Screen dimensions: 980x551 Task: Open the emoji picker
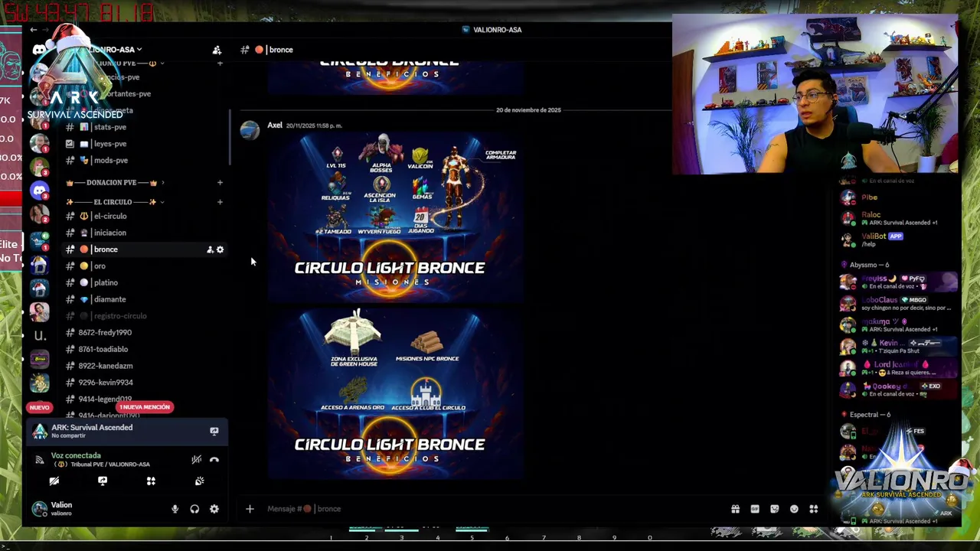pyautogui.click(x=794, y=509)
